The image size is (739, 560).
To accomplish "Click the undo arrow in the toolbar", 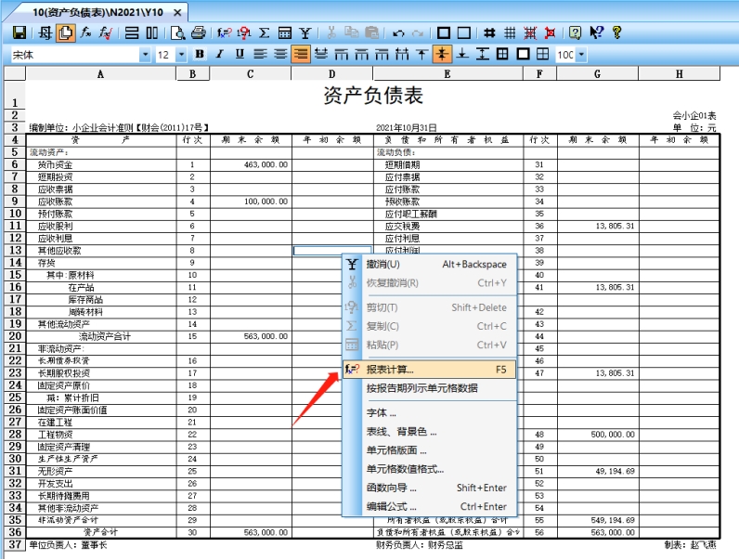I will (x=398, y=33).
